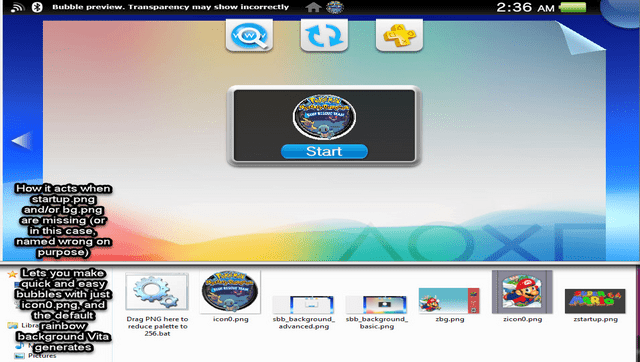Select the zstartup.png Super Mario thumbnail
The width and height of the screenshot is (640, 362).
click(x=595, y=301)
